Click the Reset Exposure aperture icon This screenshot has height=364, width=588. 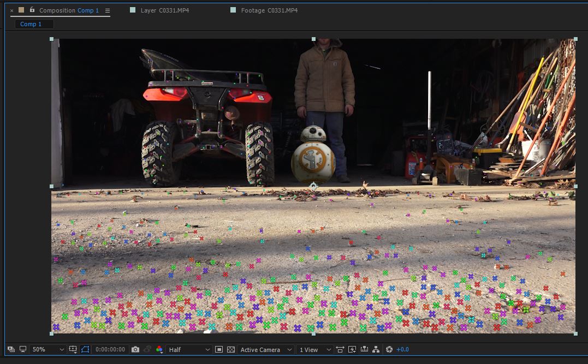(389, 350)
